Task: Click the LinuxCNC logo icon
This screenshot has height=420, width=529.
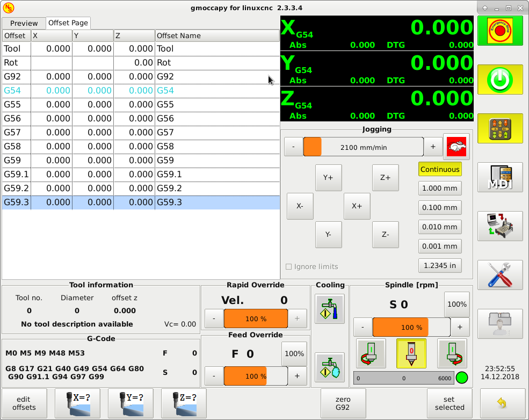Action: coord(8,8)
